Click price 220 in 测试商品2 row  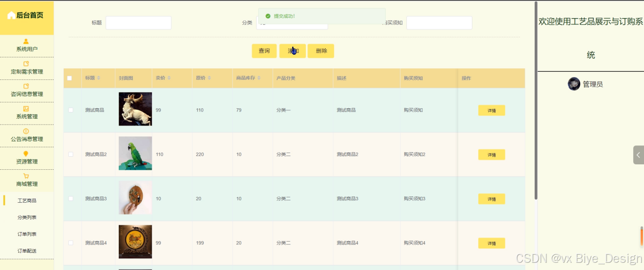[x=200, y=154]
